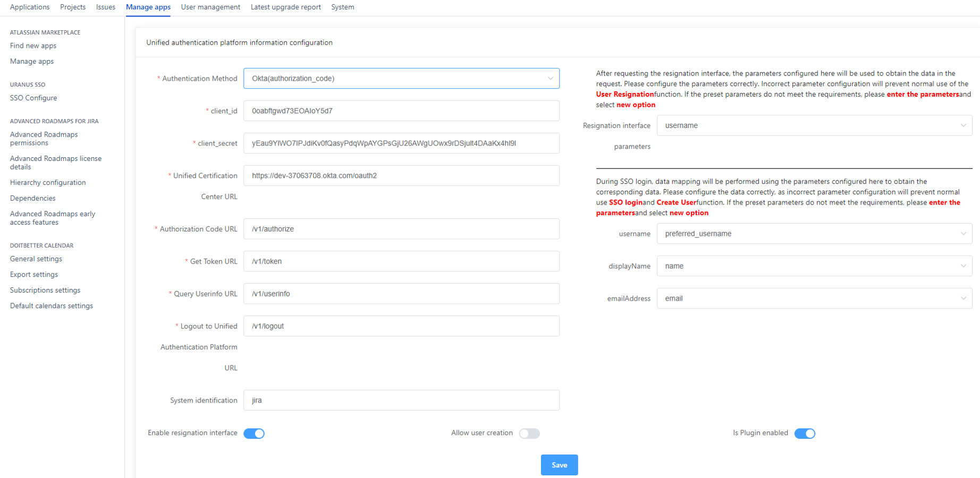
Task: Open Default calendars settings
Action: click(51, 305)
